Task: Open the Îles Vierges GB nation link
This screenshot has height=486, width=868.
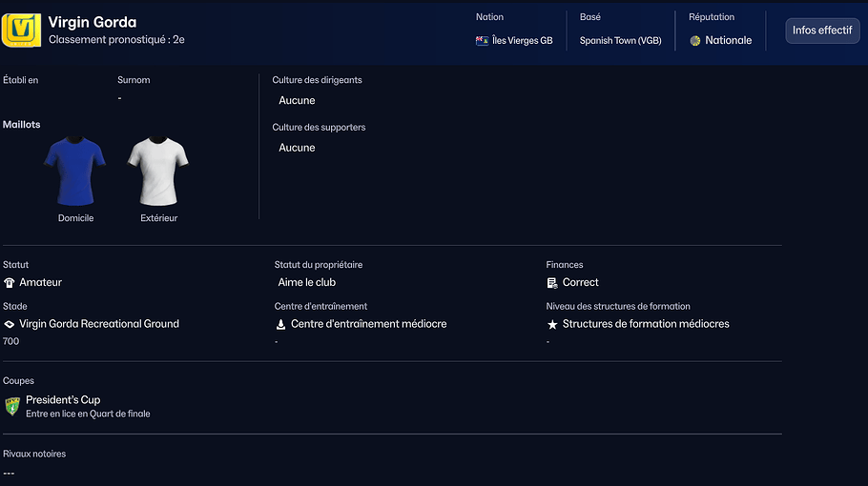Action: point(522,41)
